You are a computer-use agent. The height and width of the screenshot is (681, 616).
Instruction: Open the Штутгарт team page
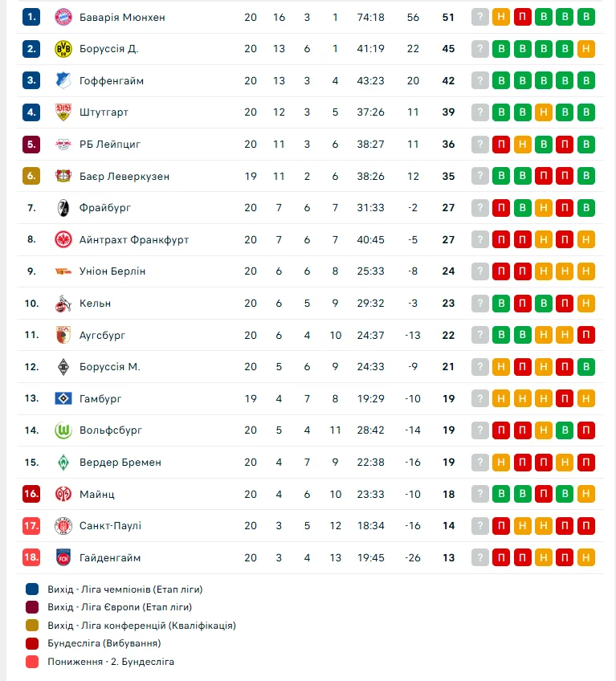click(x=104, y=112)
